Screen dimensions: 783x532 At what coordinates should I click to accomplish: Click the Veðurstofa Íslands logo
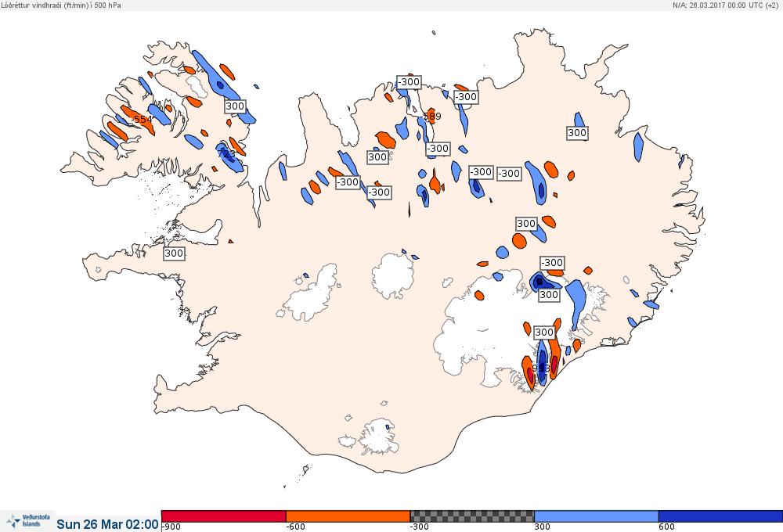click(x=28, y=521)
